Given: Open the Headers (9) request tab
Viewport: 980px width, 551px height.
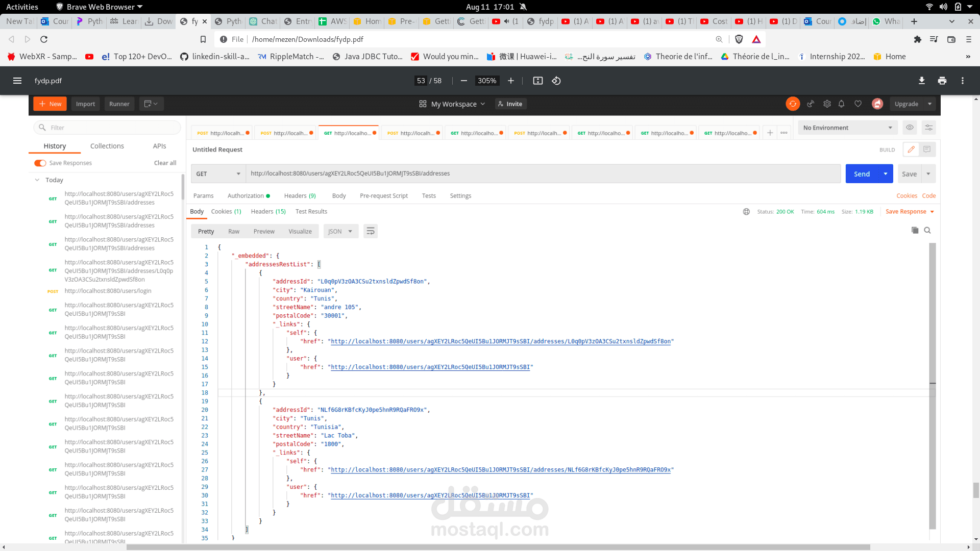Looking at the screenshot, I should coord(300,196).
